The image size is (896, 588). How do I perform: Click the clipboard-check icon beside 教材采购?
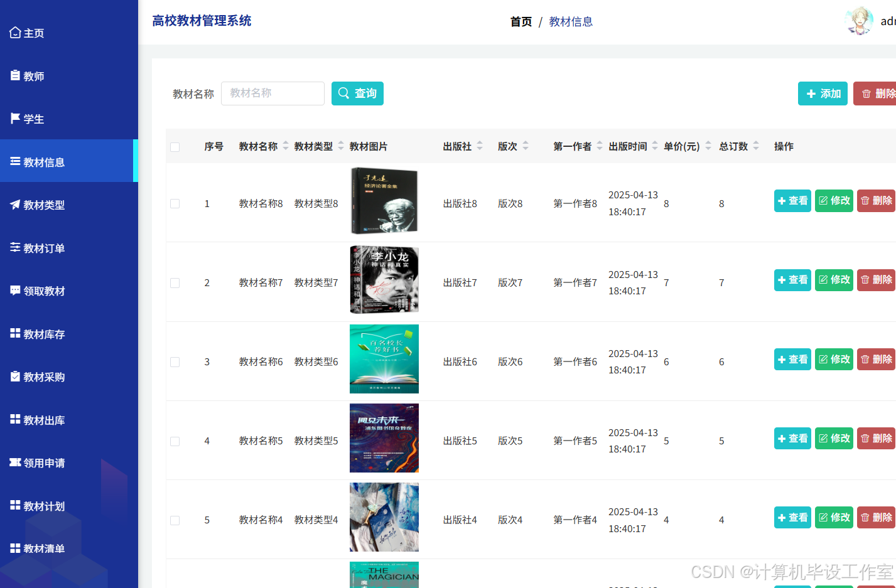click(x=15, y=377)
